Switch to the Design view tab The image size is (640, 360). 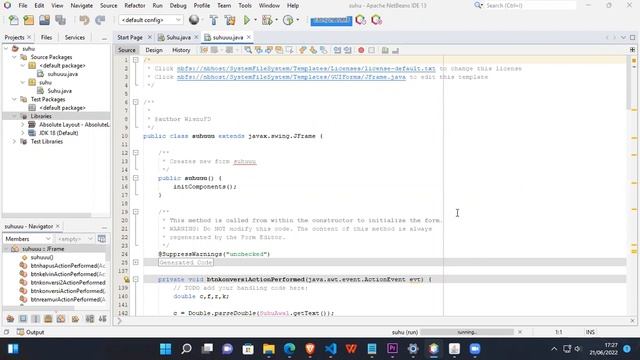coord(154,50)
